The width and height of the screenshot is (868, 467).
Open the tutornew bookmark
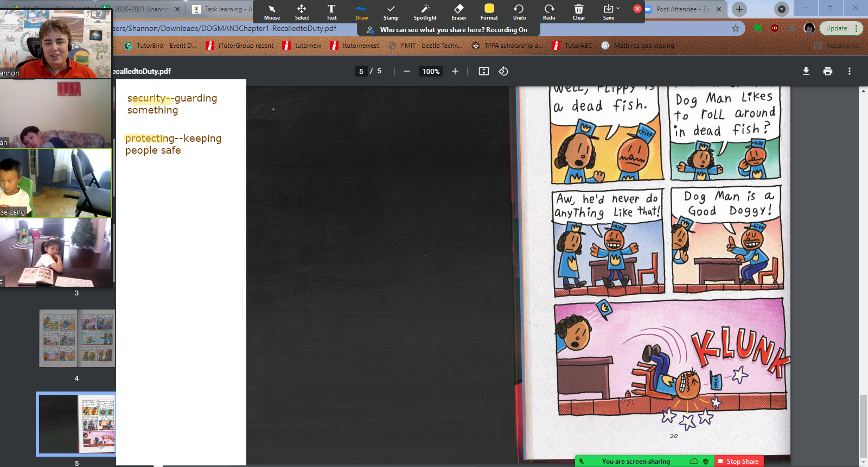302,46
